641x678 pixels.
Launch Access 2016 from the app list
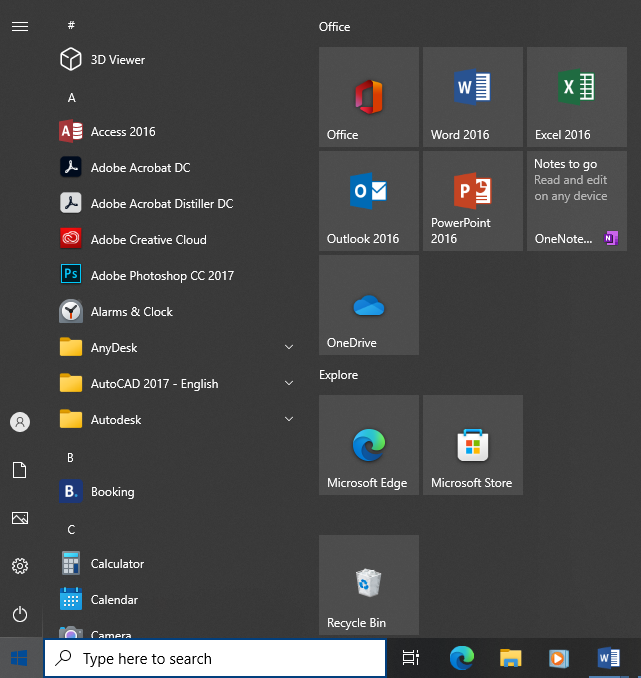175,131
